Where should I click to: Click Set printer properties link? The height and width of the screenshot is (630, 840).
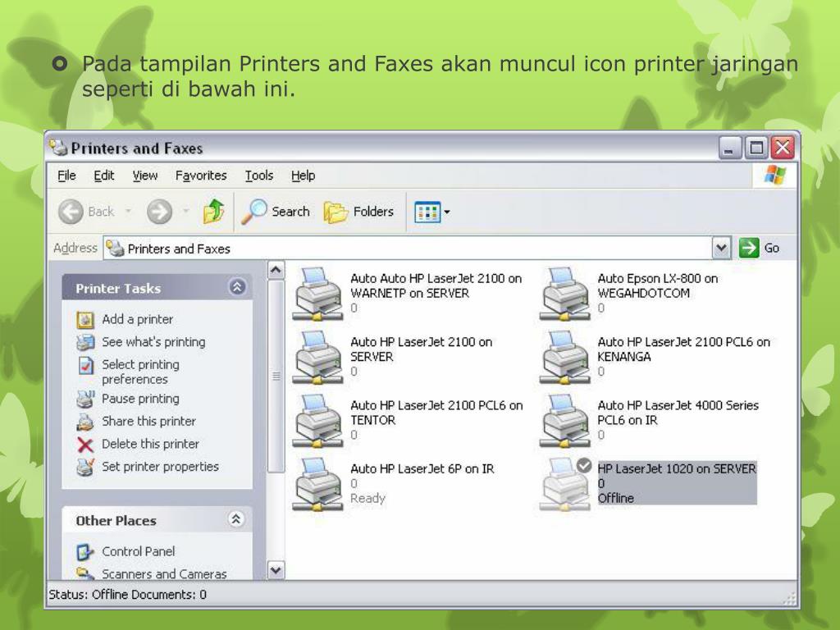click(160, 467)
